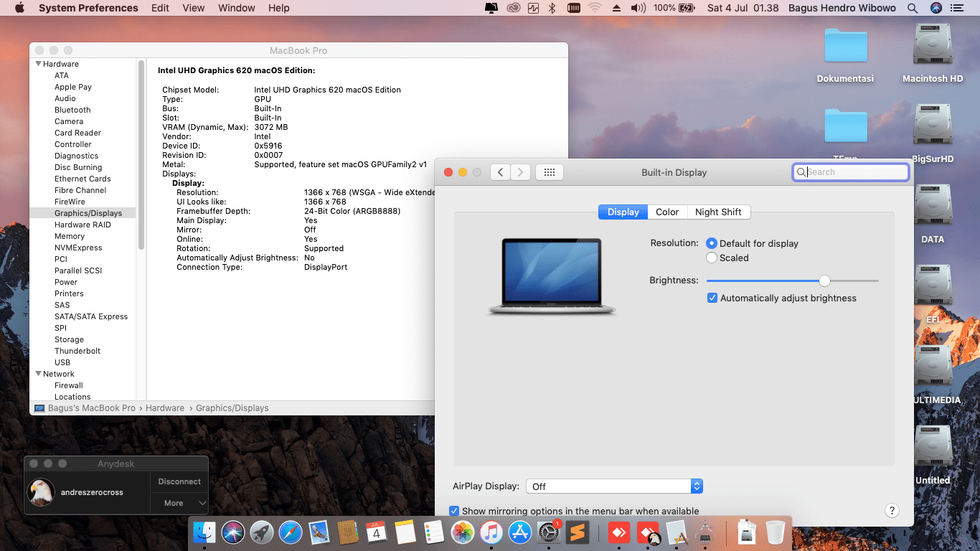The height and width of the screenshot is (551, 980).
Task: Click Bluetooth icon in menu bar
Action: (x=552, y=8)
